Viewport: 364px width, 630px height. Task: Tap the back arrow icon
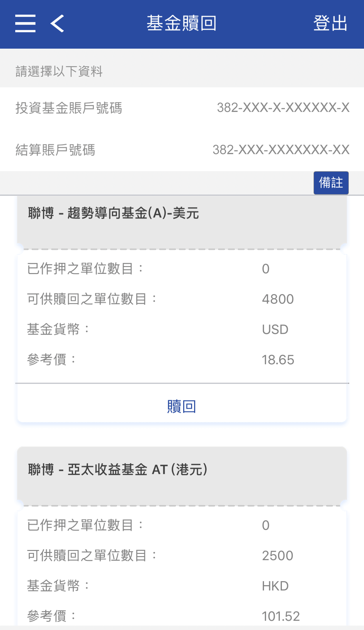(x=57, y=23)
